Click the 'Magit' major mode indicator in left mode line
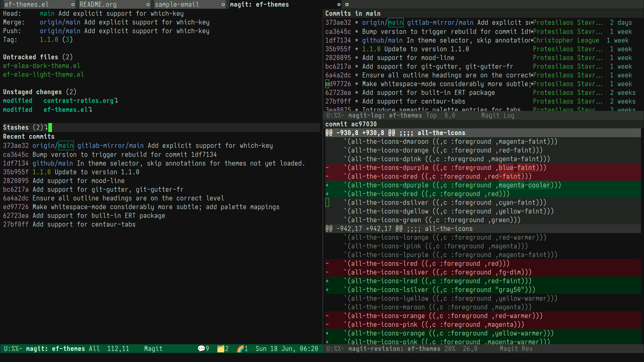644x362 pixels. [x=153, y=349]
